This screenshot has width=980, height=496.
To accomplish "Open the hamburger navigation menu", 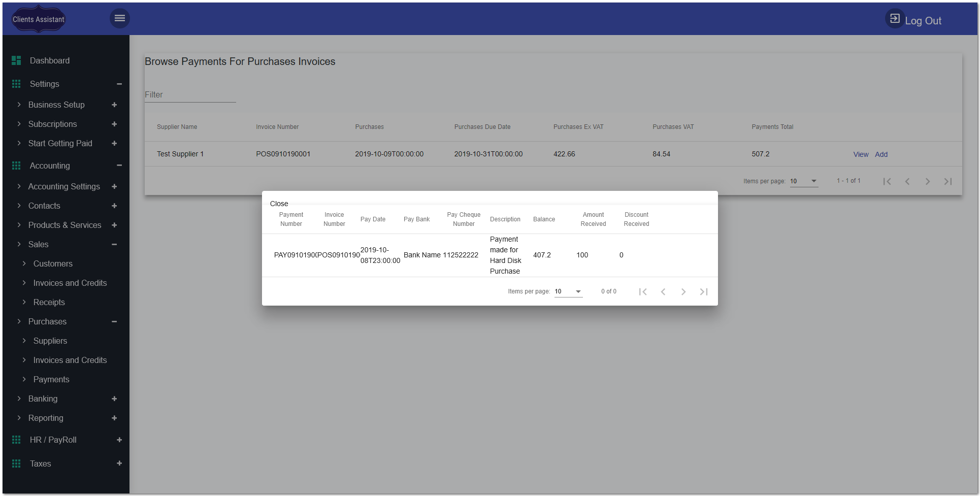I will [x=120, y=18].
